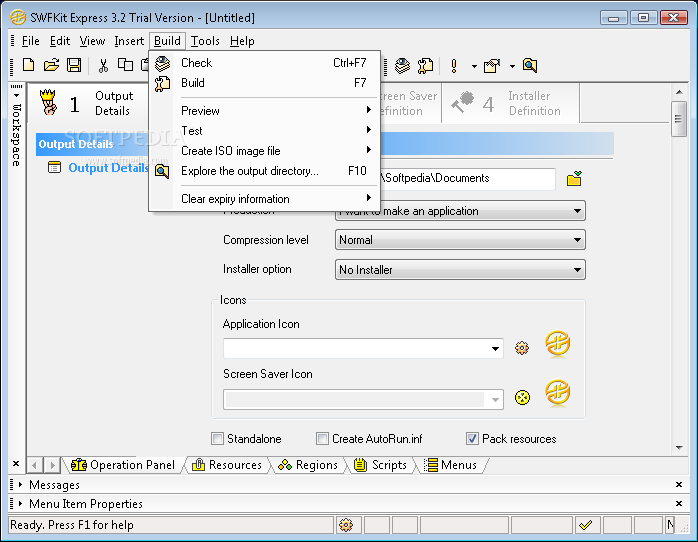Screen dimensions: 698x542
Task: Switch to the Menus tab
Action: tap(450, 465)
